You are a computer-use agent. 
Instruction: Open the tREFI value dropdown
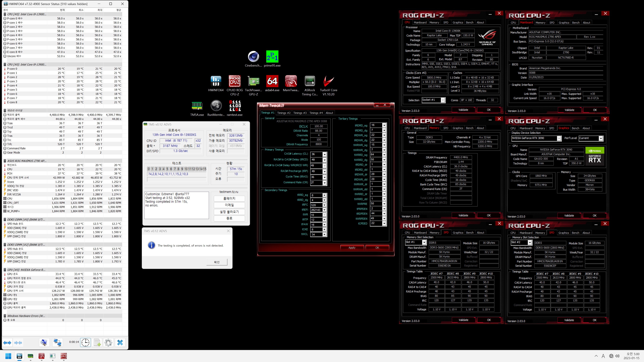pyautogui.click(x=325, y=210)
